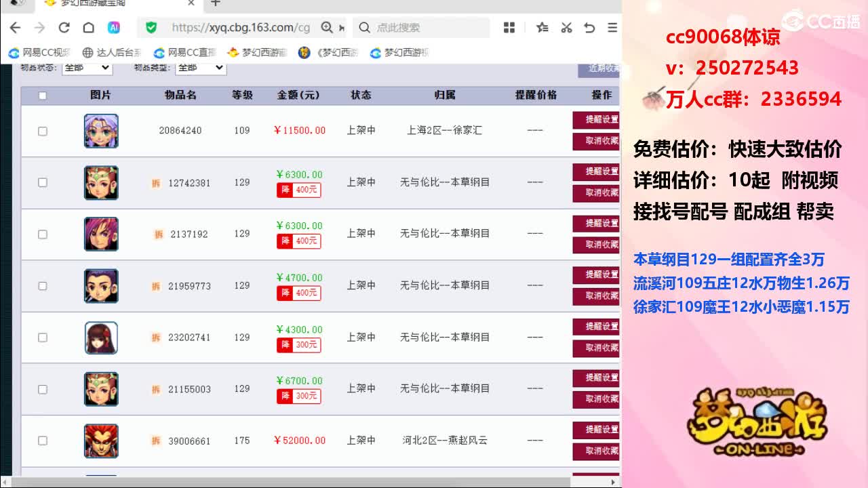Open character avatar for item 12742381

point(101,182)
